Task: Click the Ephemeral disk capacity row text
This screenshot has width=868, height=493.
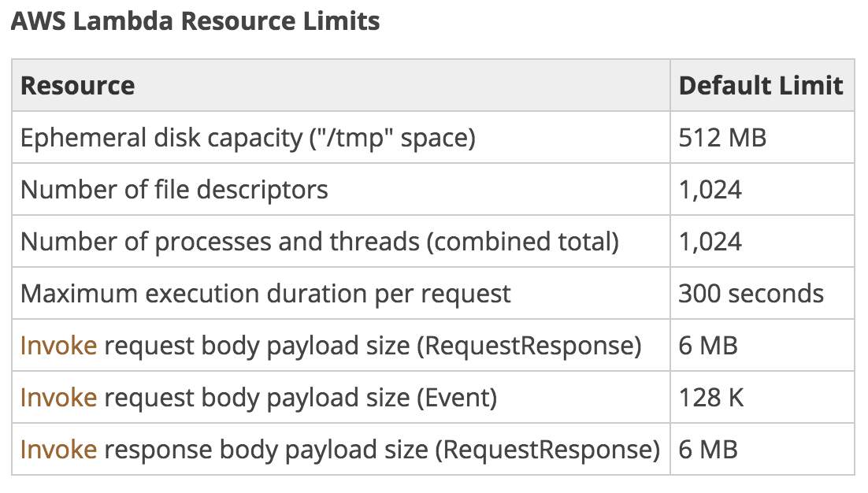Action: [248, 138]
